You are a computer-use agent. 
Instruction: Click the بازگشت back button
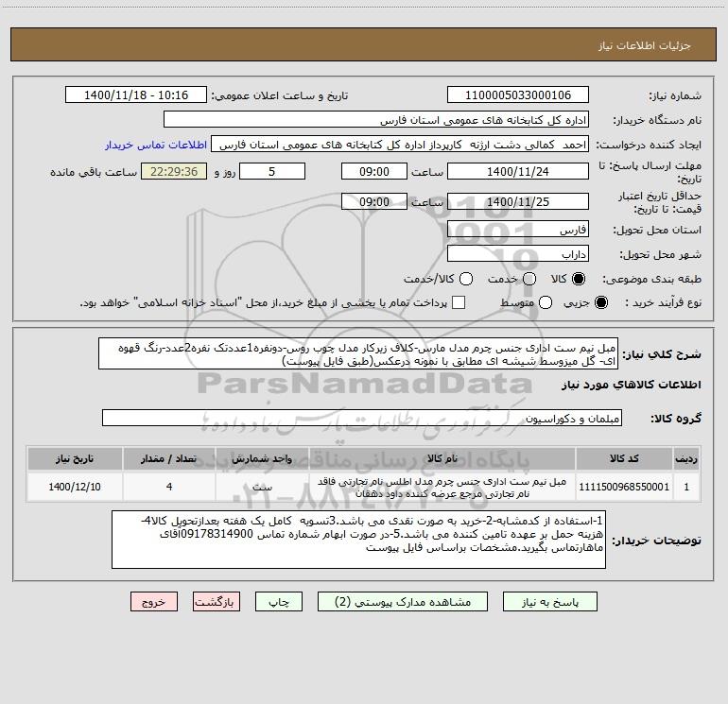click(217, 602)
